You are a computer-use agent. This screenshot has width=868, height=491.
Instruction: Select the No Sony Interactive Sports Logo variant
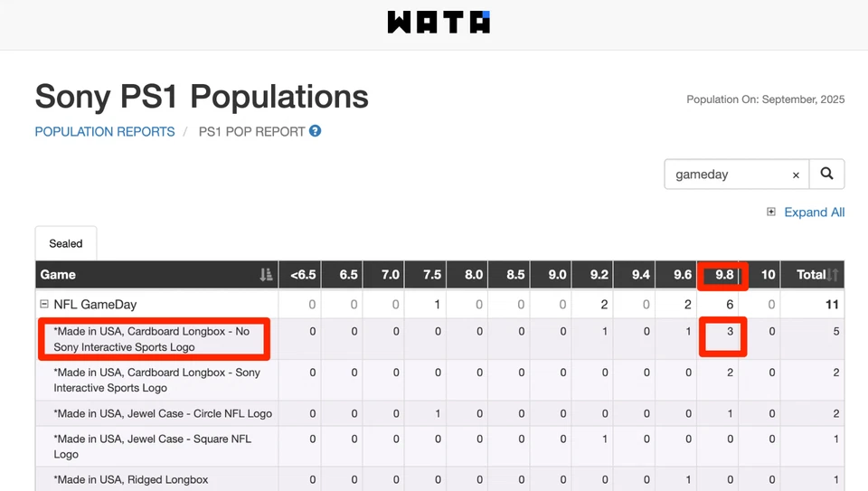tap(151, 339)
